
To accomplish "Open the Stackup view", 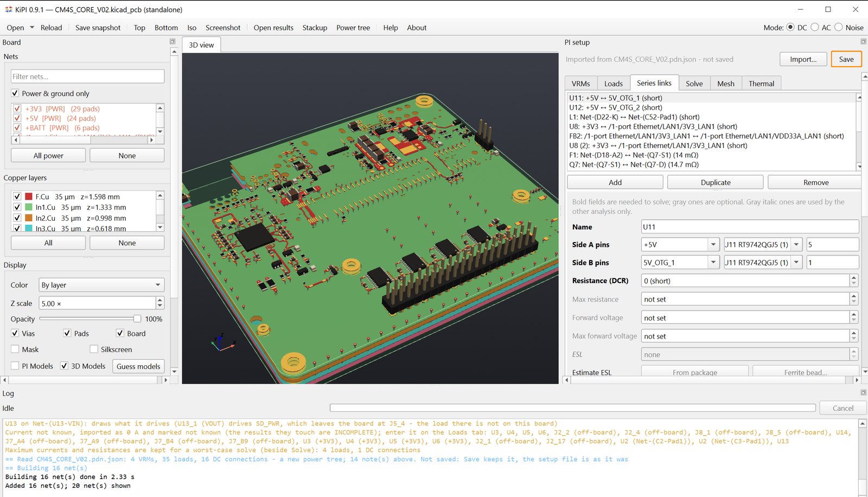I will click(x=315, y=28).
